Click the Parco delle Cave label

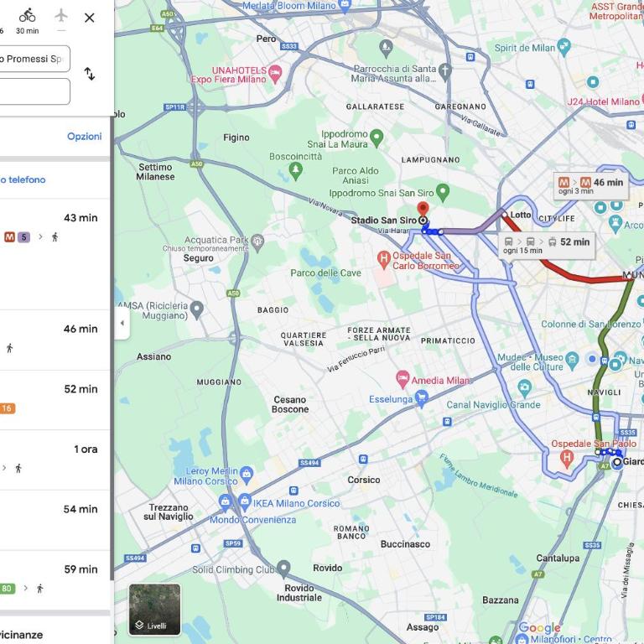pos(325,273)
